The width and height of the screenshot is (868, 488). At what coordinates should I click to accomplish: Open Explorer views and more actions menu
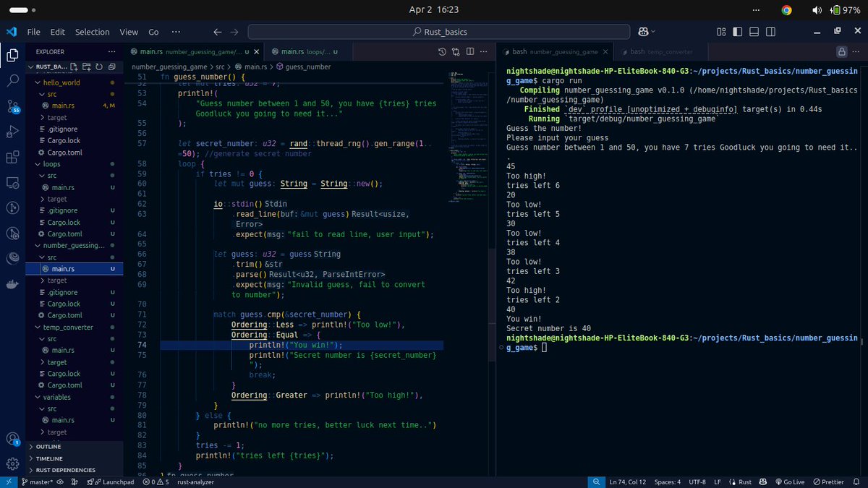(x=111, y=52)
